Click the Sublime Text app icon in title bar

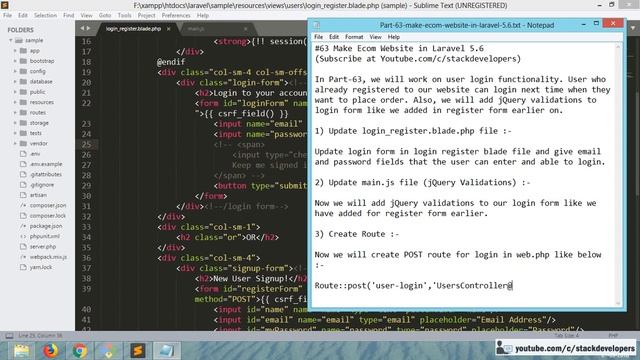5,5
